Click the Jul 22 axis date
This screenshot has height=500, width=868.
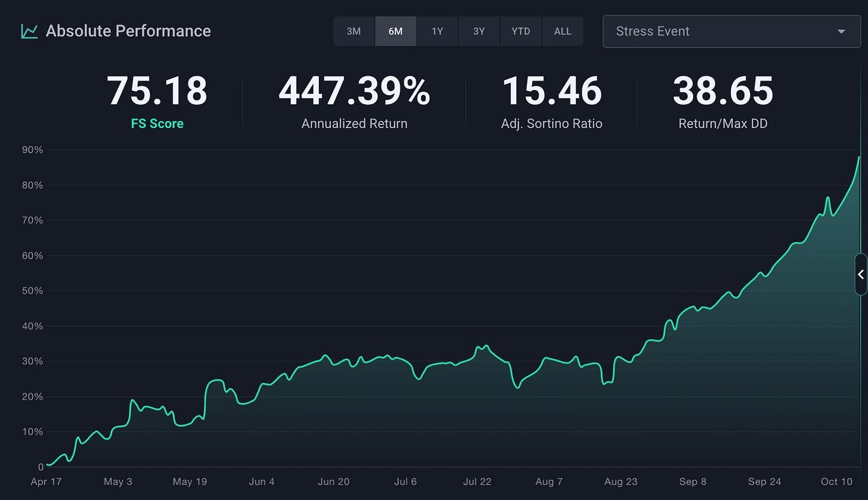(x=478, y=482)
